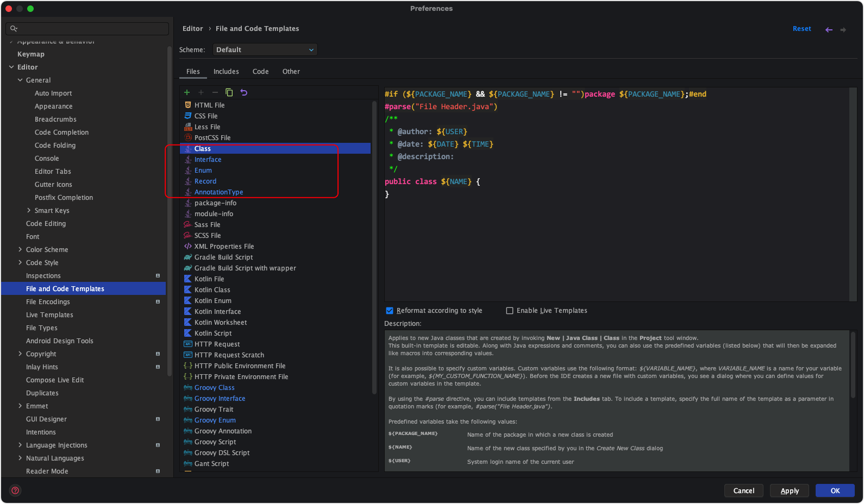Select Groovy Trait template

pyautogui.click(x=214, y=409)
